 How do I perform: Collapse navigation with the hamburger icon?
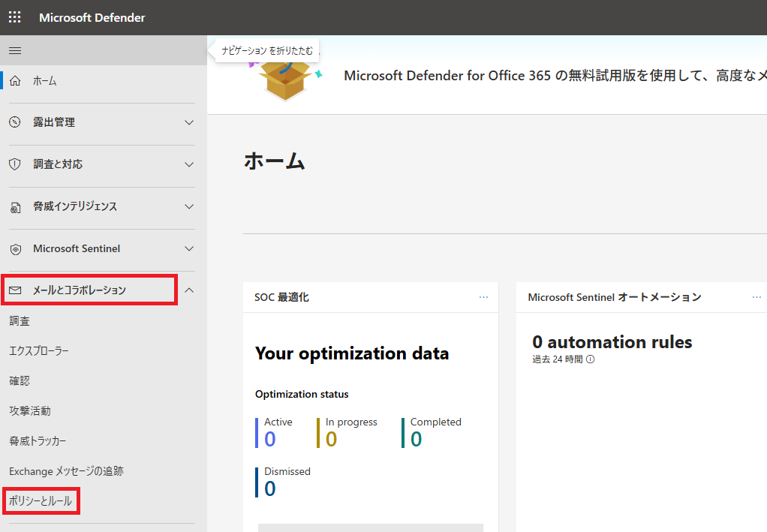15,50
